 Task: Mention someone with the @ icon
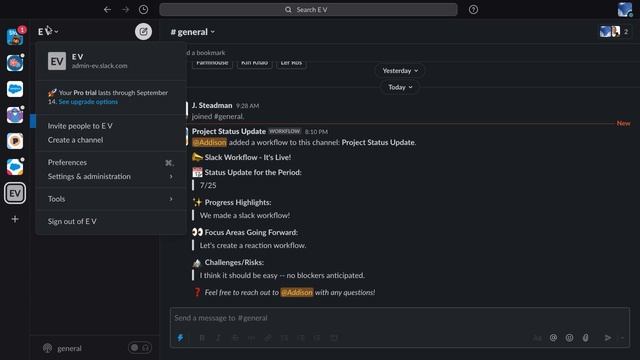pyautogui.click(x=553, y=338)
